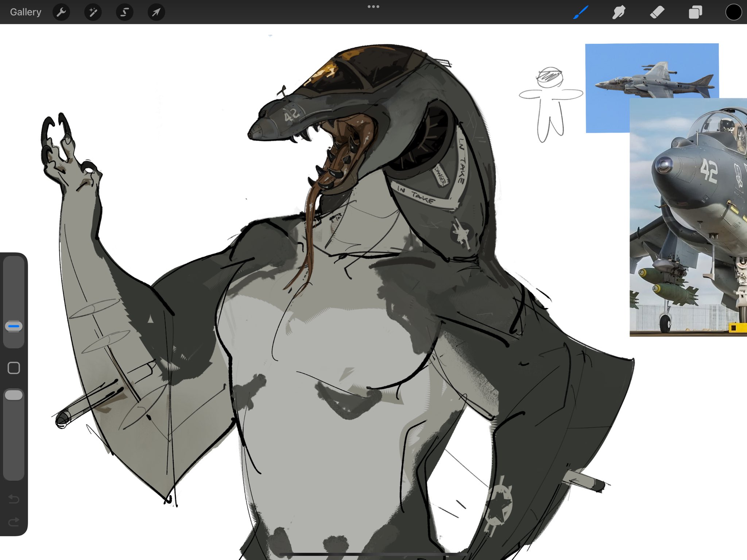Select the Brush tool
This screenshot has height=560, width=747.
click(581, 12)
